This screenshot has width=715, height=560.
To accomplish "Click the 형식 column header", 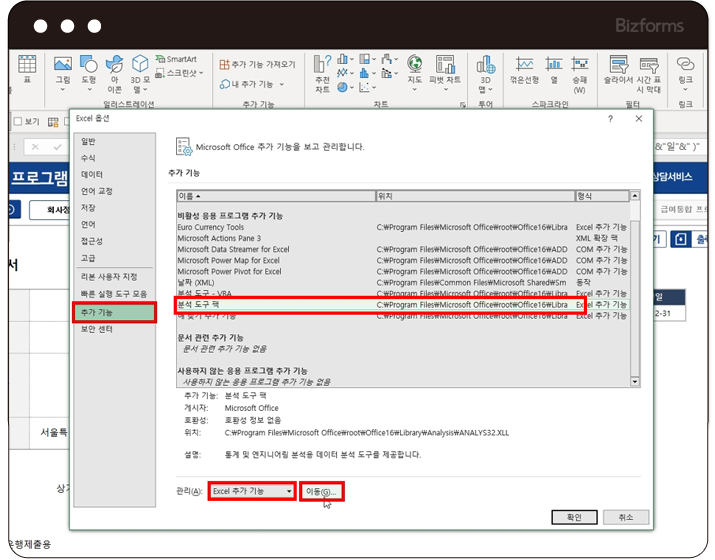I will click(x=602, y=196).
